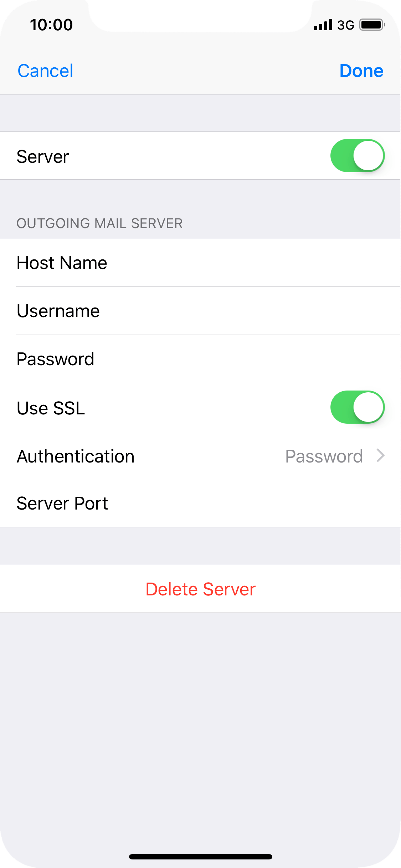Tap the home indicator bar
401x868 pixels.
click(x=201, y=857)
